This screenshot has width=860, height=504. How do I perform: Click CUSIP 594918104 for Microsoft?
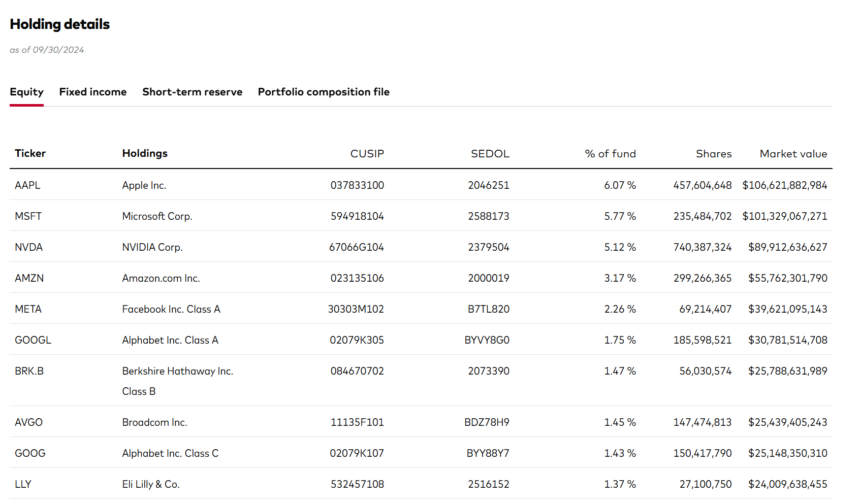357,216
